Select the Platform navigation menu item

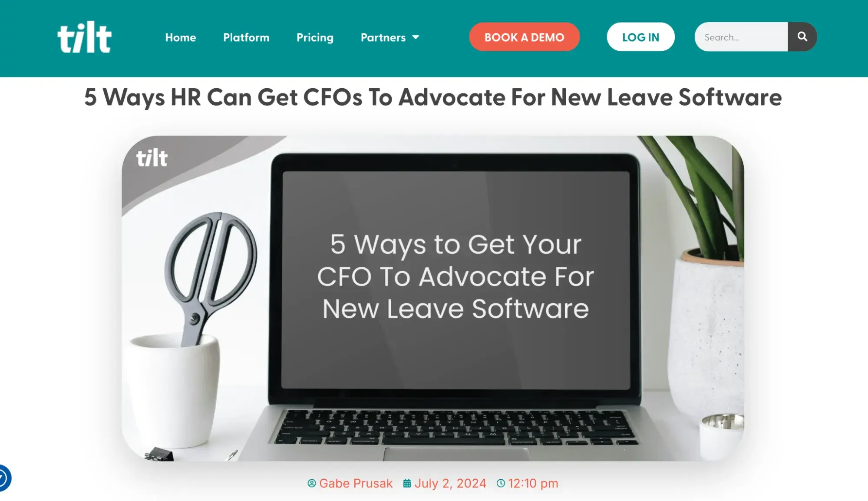(x=246, y=37)
